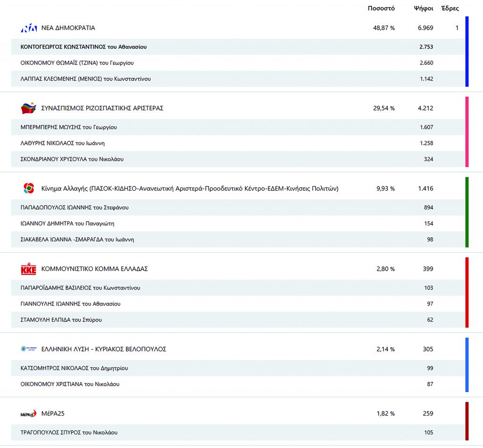Click the Kinima Allagis party logo

pyautogui.click(x=29, y=189)
